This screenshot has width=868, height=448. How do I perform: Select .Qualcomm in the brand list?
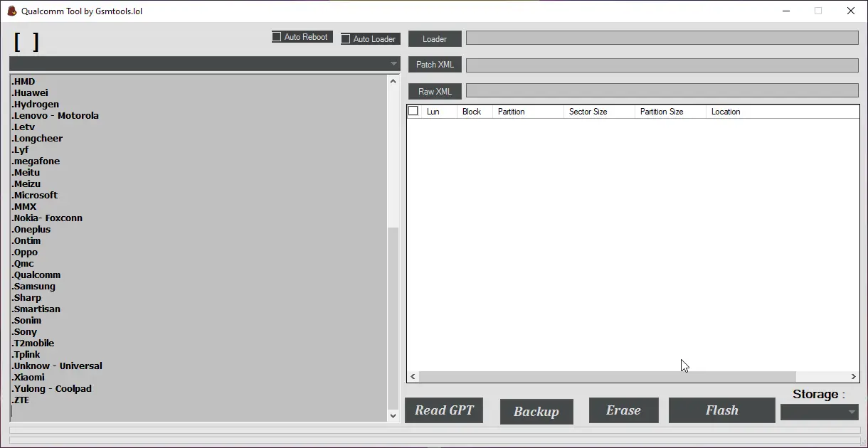click(x=36, y=274)
